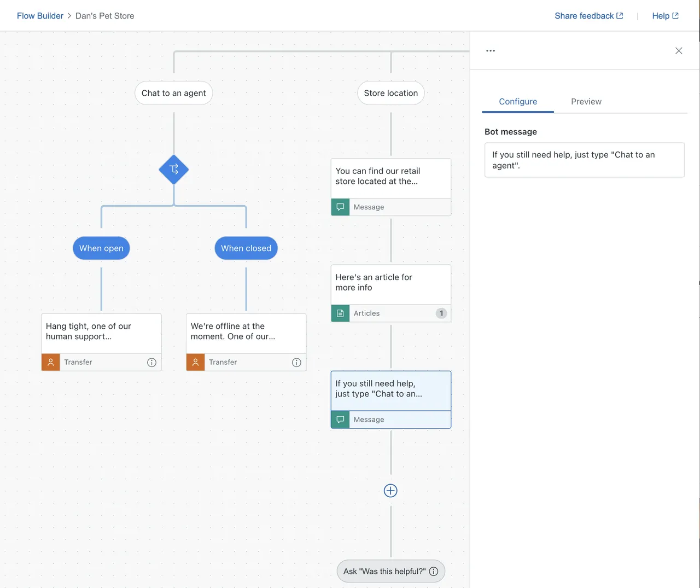700x588 pixels.
Task: Switch to the Preview tab
Action: [586, 102]
